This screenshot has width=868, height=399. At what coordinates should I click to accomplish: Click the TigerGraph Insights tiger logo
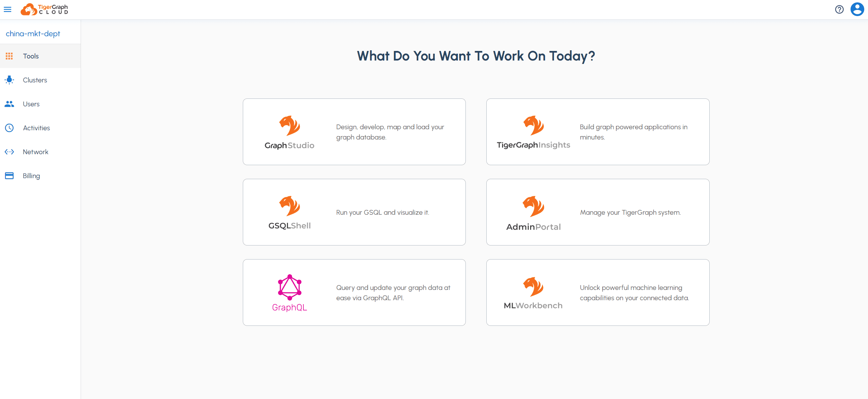[534, 125]
